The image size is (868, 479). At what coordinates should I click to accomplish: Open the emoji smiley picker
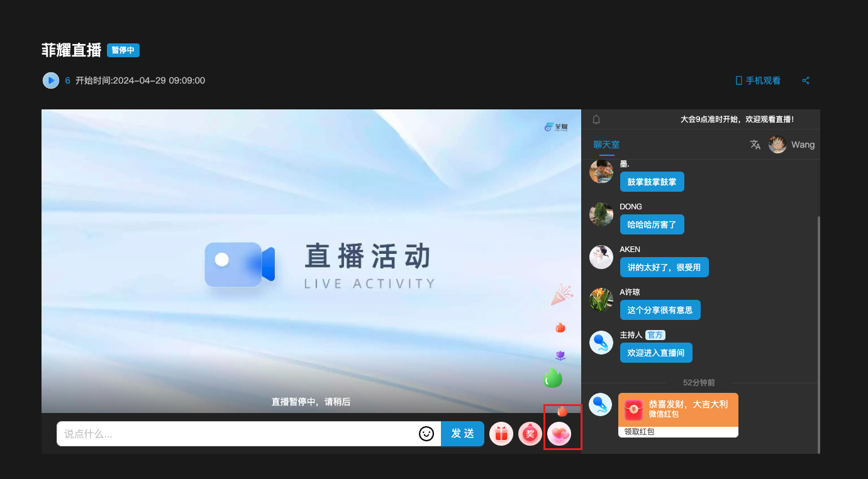tap(426, 434)
